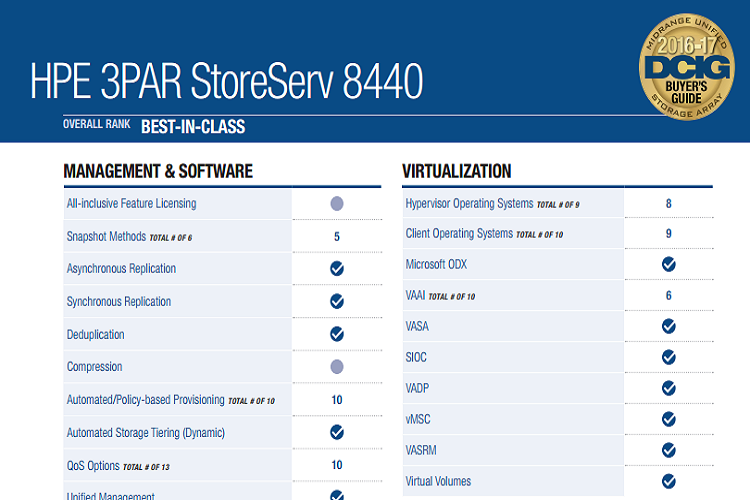Click the Automated Storage Tiering checkmark

(337, 432)
